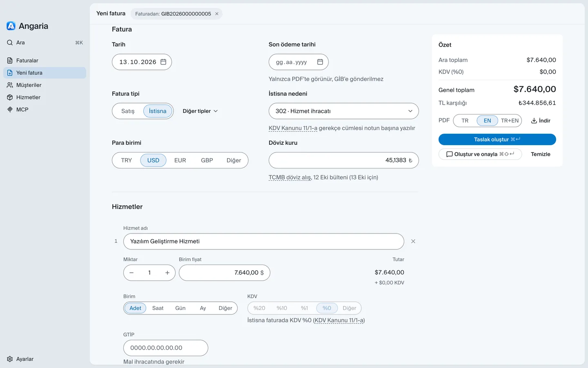The height and width of the screenshot is (368, 588).
Task: Open Ayarlar settings gear icon
Action: click(10, 359)
